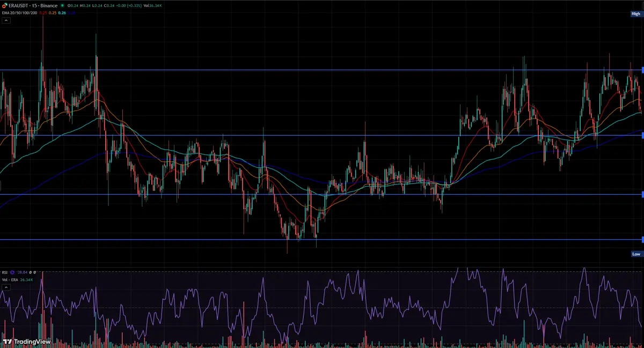The height and width of the screenshot is (348, 644).
Task: Click the teal EMA value 0.26
Action: pos(62,13)
